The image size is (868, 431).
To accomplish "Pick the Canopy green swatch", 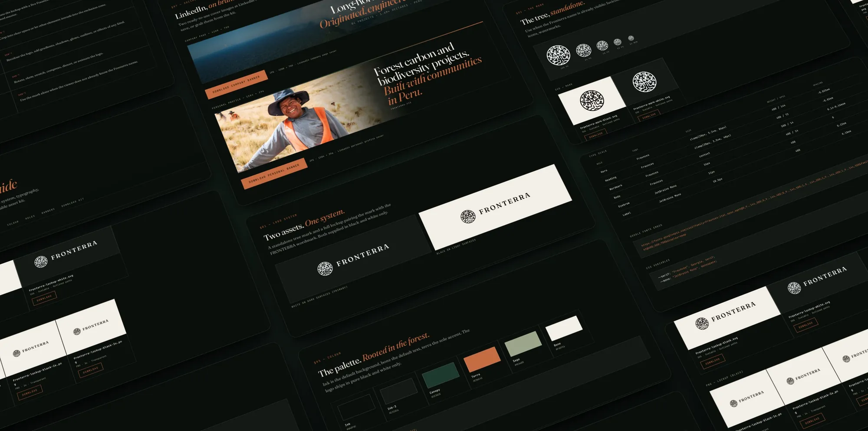I will coord(441,375).
